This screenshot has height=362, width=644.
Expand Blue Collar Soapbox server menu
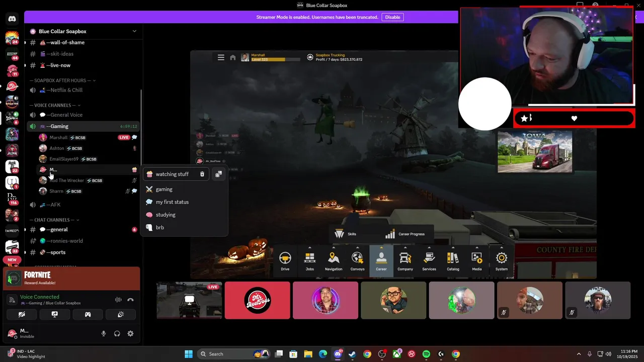tap(134, 31)
